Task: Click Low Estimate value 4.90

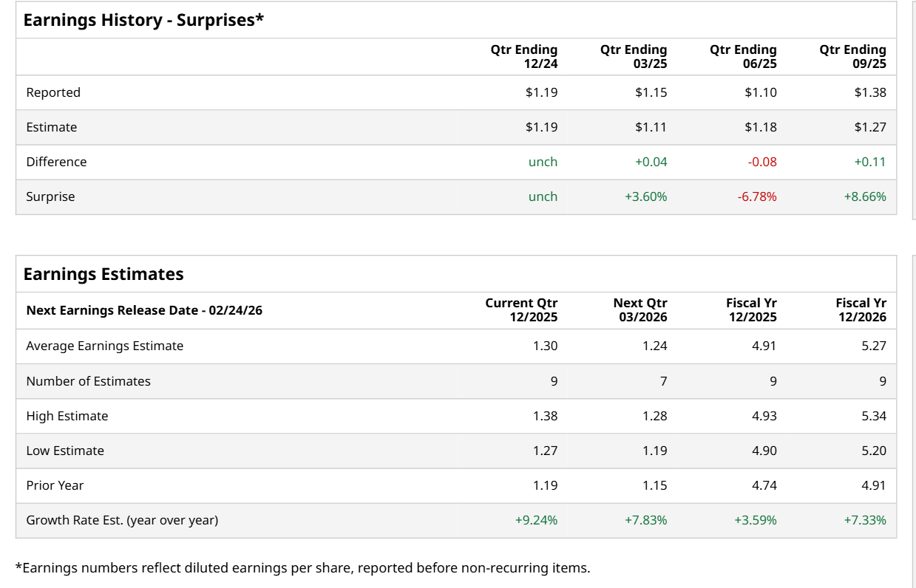Action: coord(764,451)
